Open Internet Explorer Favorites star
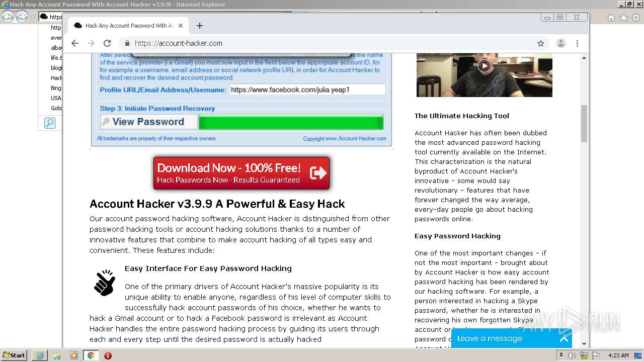Viewport: 644px width, 362px height. click(x=623, y=18)
